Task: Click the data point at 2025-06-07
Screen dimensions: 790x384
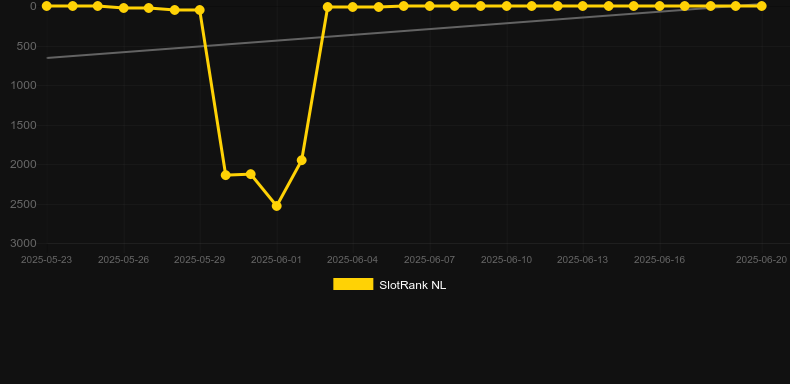Action: click(430, 6)
